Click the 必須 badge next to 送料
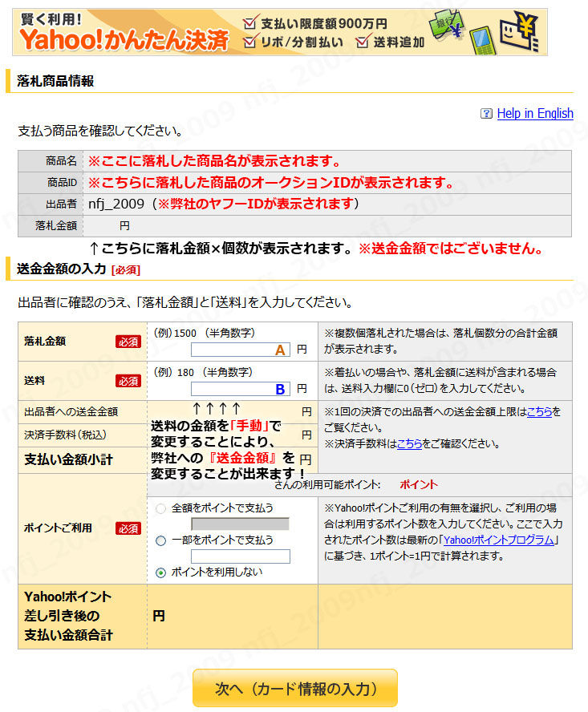Viewport: 588px width, 712px height. (x=128, y=381)
